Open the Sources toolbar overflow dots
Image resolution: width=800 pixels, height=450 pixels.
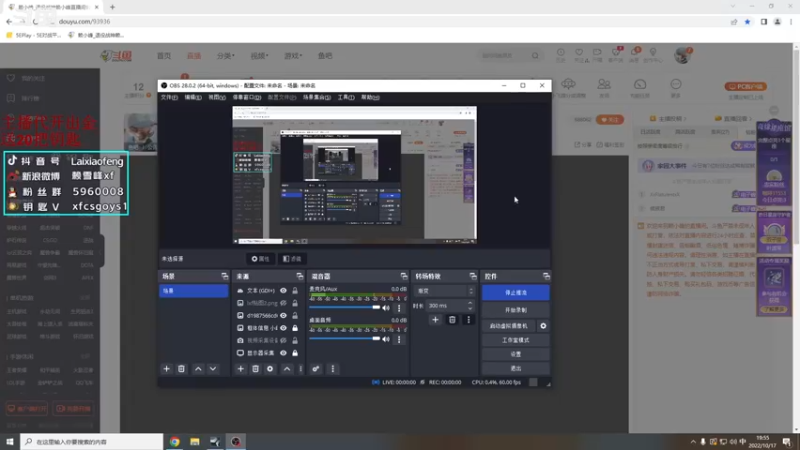pyautogui.click(x=301, y=369)
